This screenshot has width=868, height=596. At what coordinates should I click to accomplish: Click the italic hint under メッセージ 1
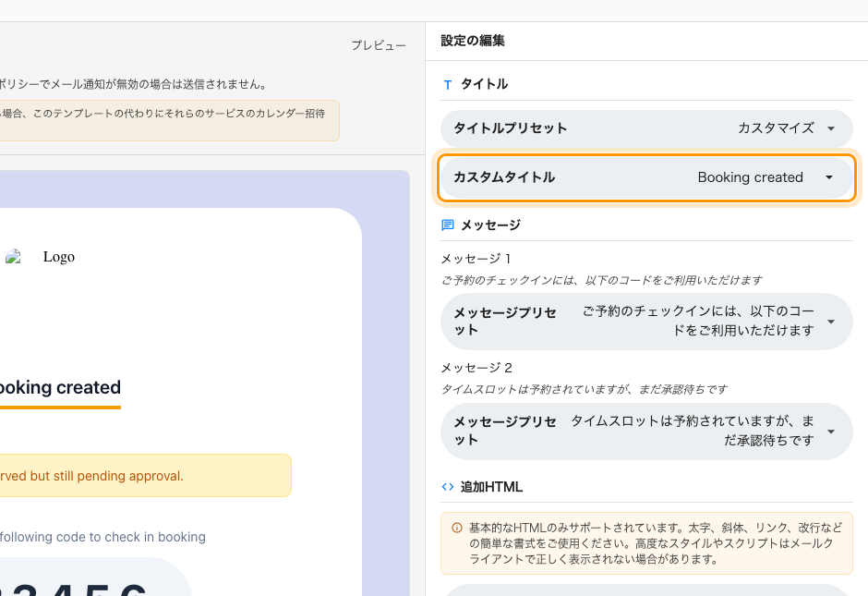pos(602,280)
